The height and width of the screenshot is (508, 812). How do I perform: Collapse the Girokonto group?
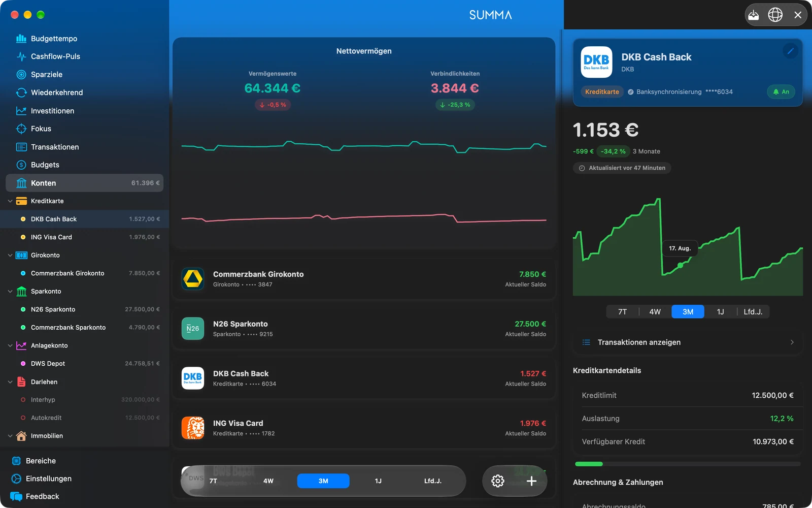point(10,255)
